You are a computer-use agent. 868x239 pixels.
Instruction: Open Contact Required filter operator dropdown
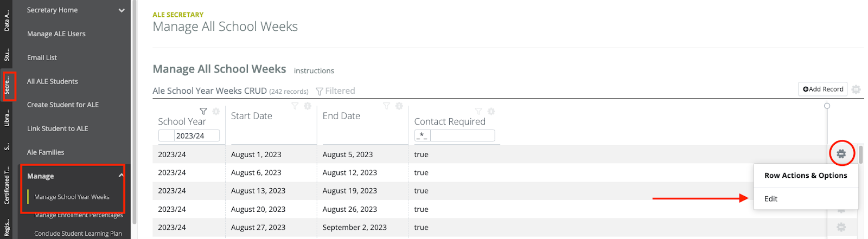pyautogui.click(x=422, y=135)
